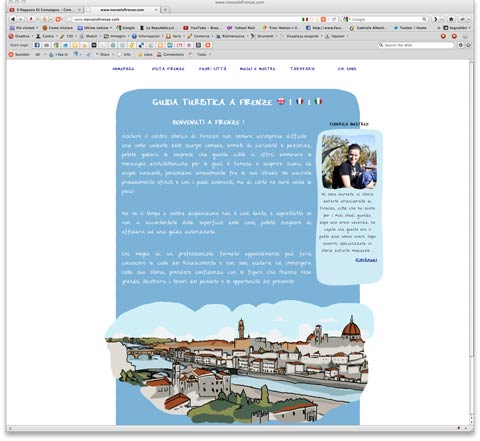Select the English flag language icon
Image resolution: width=480 pixels, height=441 pixels.
coord(281,101)
